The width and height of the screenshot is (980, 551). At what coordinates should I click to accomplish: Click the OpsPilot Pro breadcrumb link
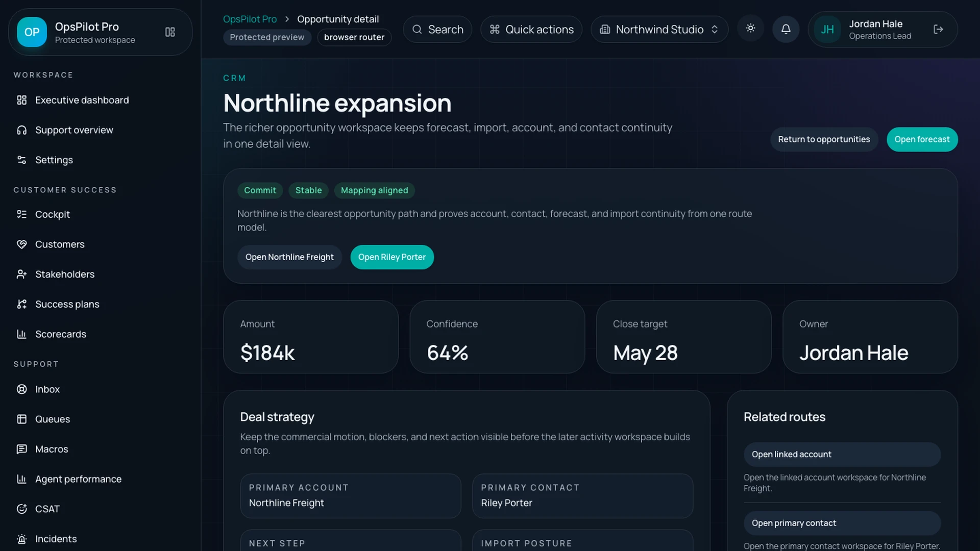point(250,19)
